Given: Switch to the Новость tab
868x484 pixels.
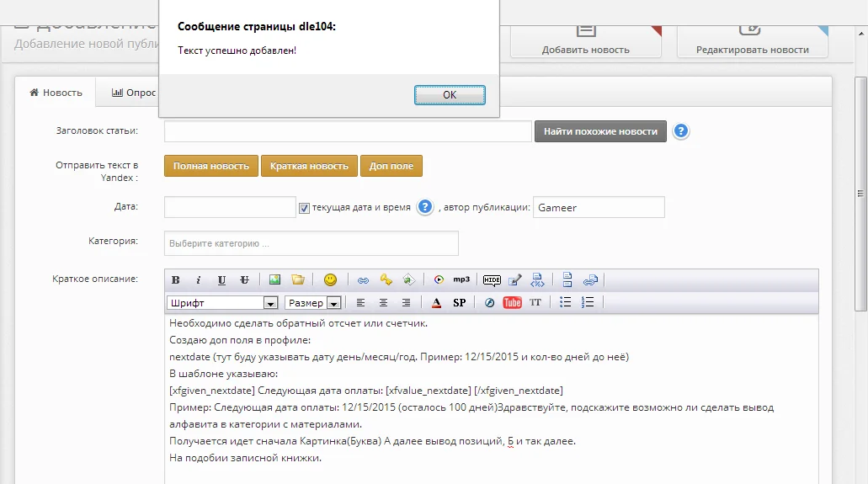Looking at the screenshot, I should click(56, 93).
